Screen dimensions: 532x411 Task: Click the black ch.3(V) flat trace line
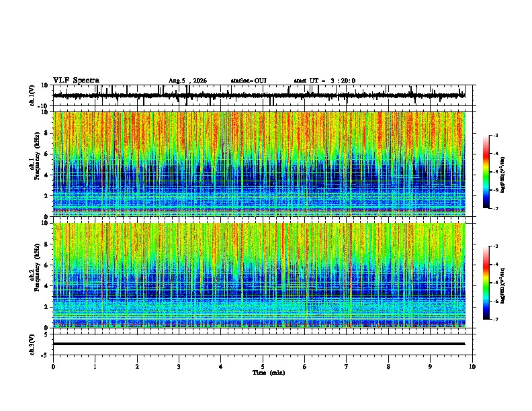point(259,344)
